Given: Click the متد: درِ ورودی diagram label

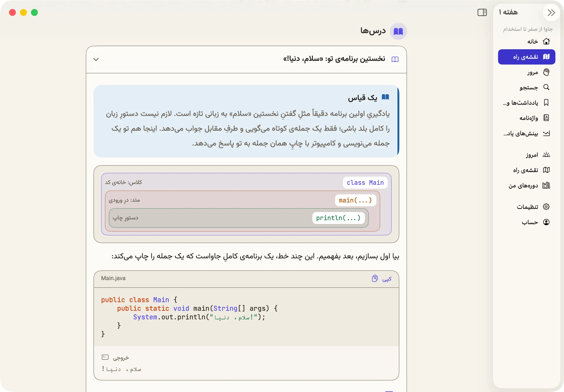Looking at the screenshot, I should point(124,200).
